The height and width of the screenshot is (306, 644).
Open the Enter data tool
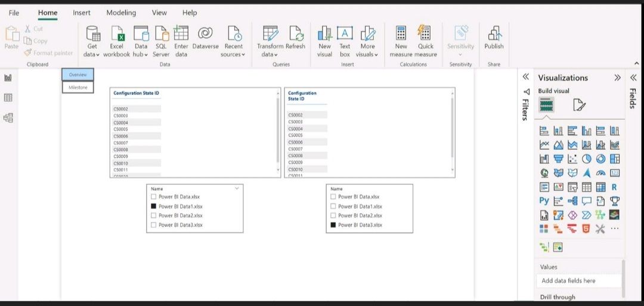[181, 41]
